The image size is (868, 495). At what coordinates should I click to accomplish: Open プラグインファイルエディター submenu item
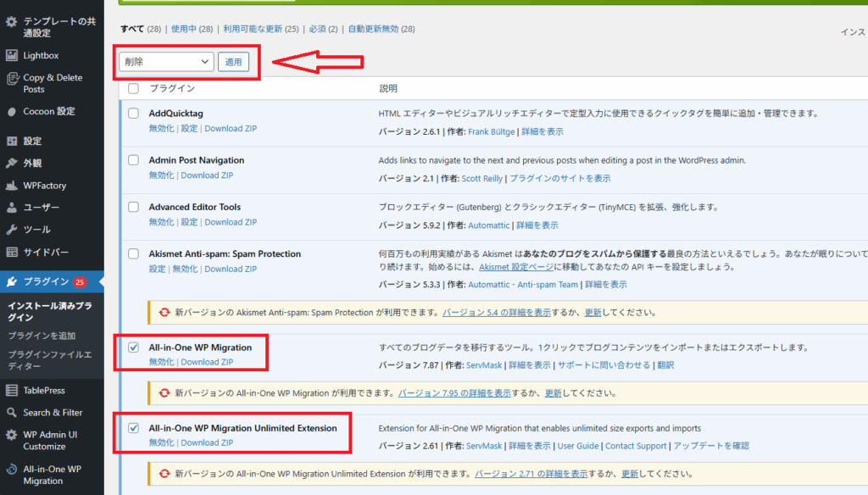50,360
